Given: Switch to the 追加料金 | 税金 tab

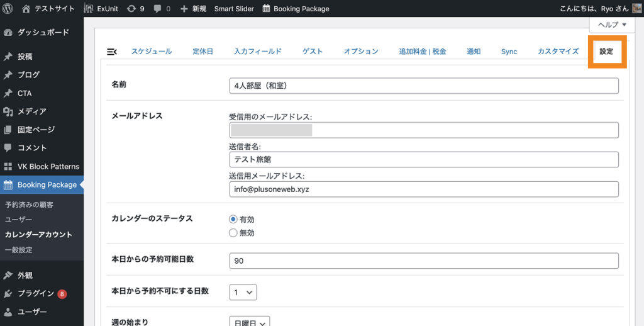Looking at the screenshot, I should pyautogui.click(x=422, y=52).
